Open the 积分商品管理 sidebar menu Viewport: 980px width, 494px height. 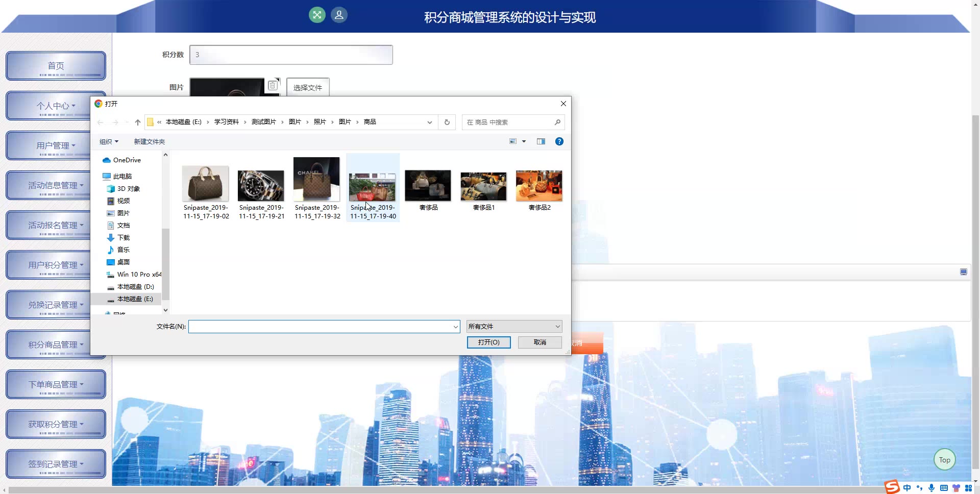(x=56, y=345)
